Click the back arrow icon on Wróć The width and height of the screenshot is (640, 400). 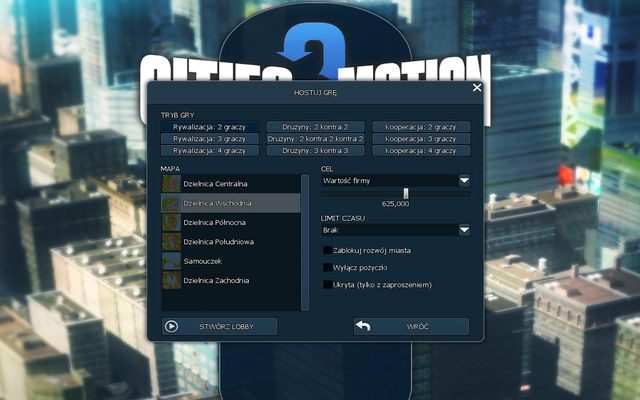pos(363,326)
